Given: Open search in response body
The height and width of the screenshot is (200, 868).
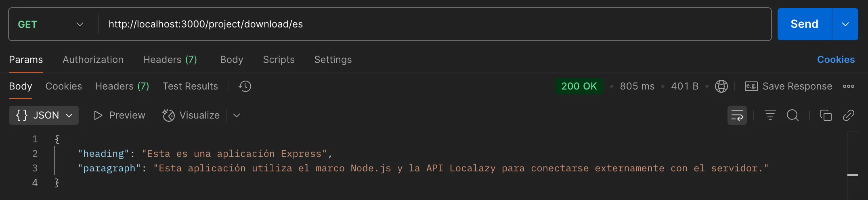Looking at the screenshot, I should (x=793, y=116).
